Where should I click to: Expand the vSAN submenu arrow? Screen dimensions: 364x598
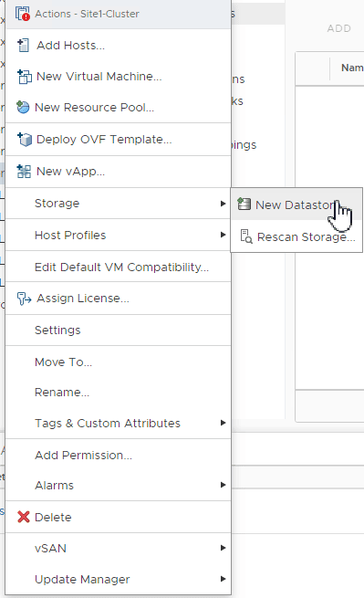223,548
